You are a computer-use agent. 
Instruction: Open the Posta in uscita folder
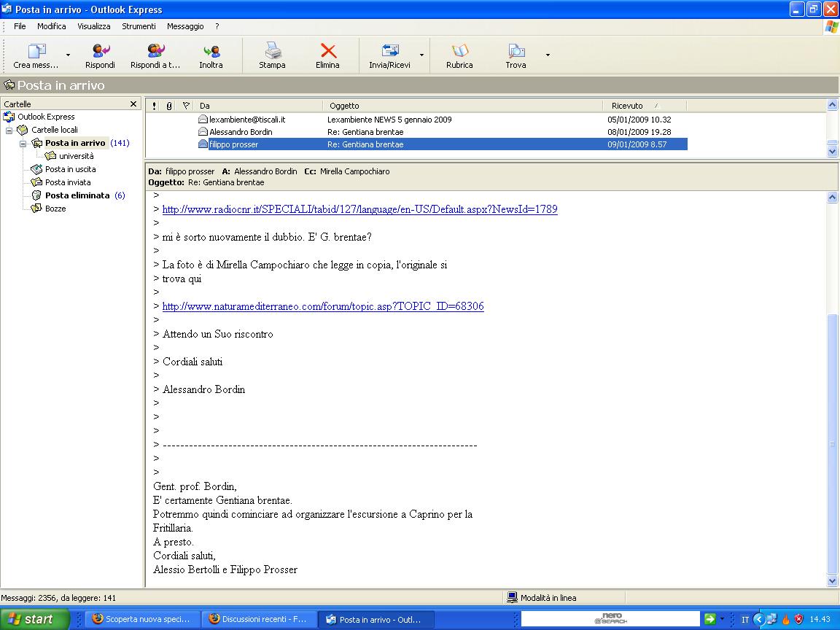click(x=70, y=169)
